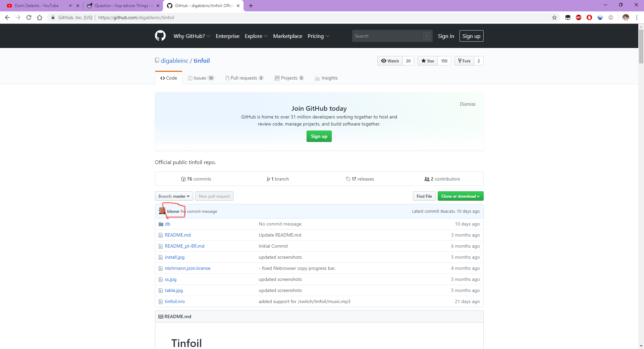Dismiss the Join GitHub banner

coord(468,104)
